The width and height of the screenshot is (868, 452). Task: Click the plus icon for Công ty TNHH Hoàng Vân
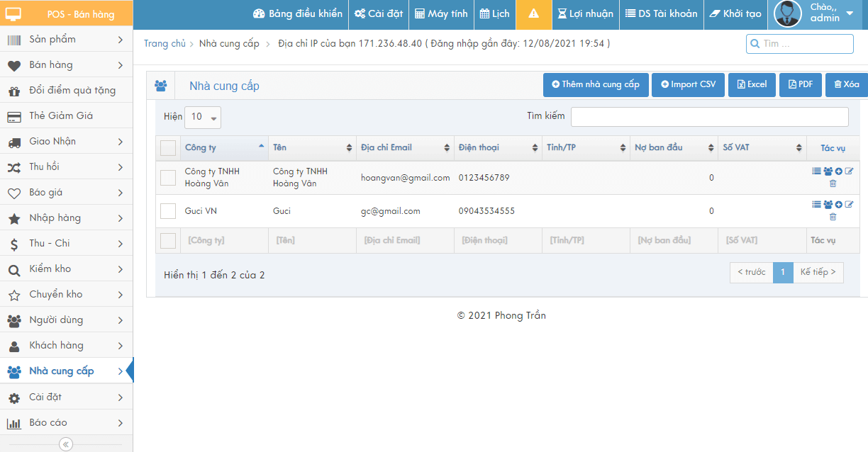[839, 171]
